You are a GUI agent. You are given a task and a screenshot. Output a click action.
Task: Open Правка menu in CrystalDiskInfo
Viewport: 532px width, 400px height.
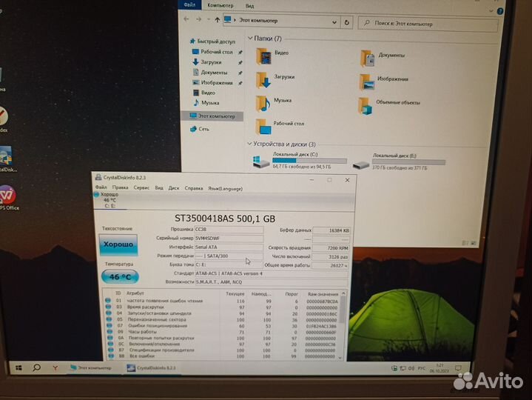(x=120, y=187)
